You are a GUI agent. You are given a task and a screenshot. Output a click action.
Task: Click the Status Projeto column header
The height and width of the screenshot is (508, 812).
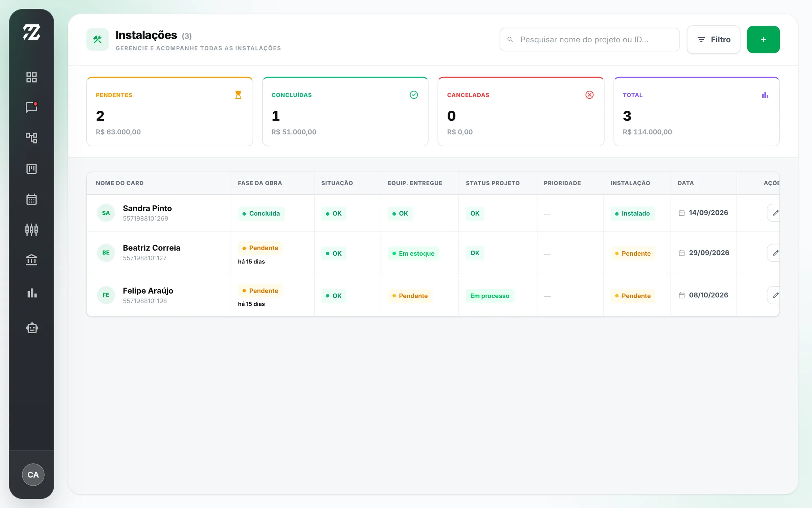[493, 183]
